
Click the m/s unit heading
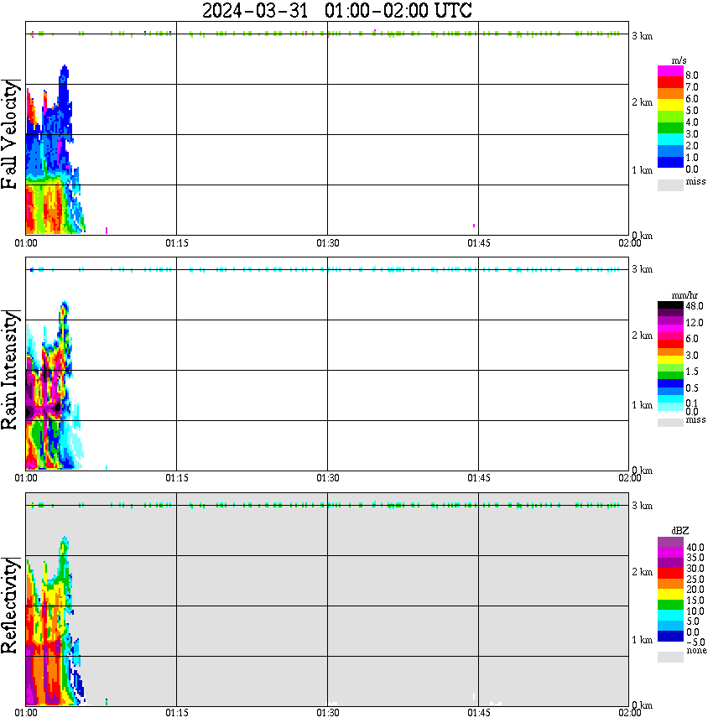click(x=679, y=60)
